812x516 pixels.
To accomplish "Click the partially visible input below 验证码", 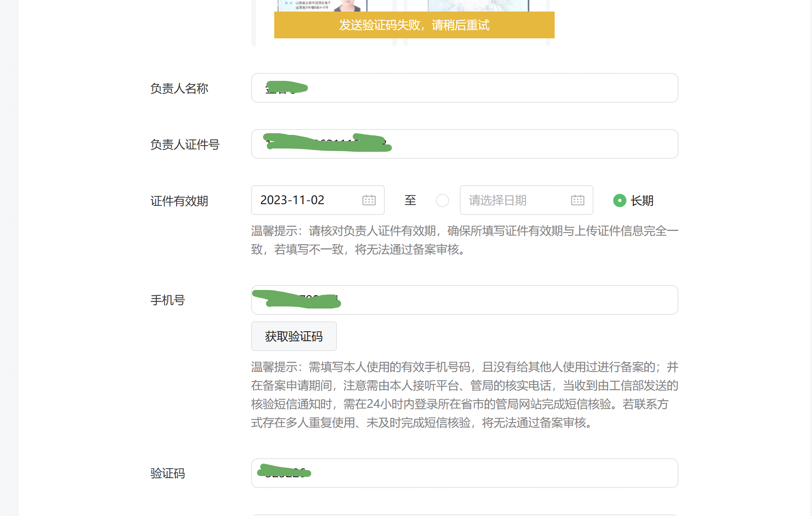I will point(464,515).
